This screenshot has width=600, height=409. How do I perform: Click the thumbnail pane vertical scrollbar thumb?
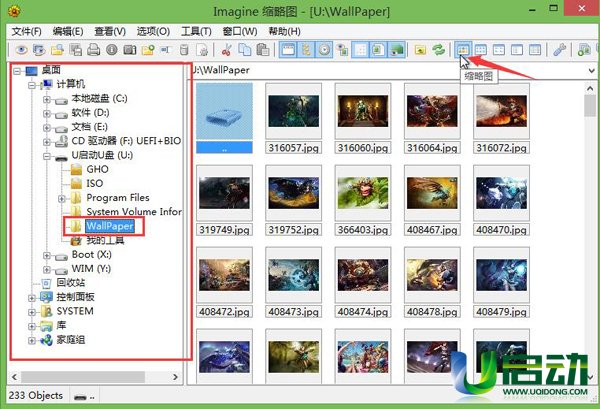click(x=590, y=106)
